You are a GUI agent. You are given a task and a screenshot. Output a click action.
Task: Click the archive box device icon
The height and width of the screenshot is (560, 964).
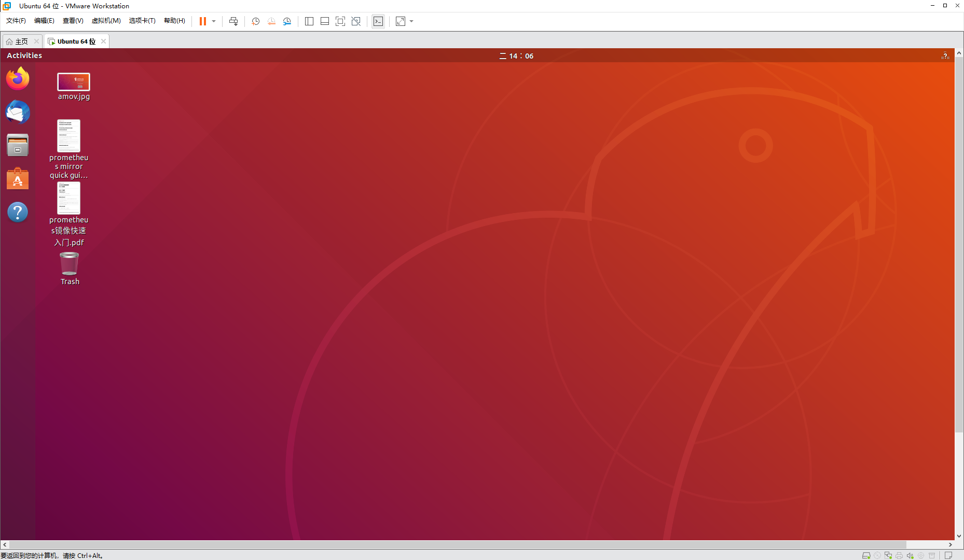[x=932, y=555]
